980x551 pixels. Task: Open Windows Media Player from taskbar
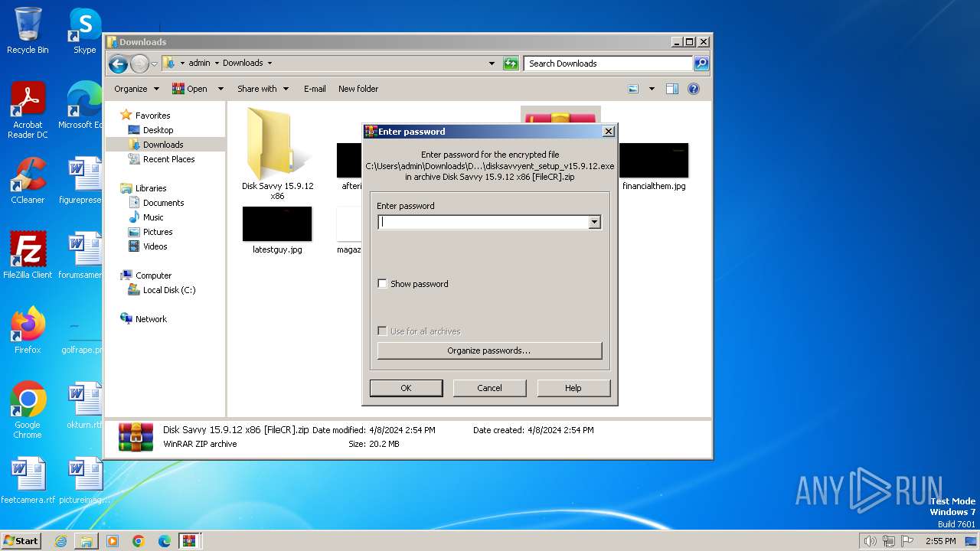(113, 541)
